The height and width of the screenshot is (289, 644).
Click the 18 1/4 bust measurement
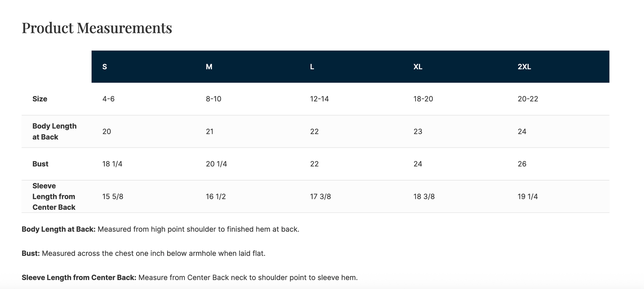pyautogui.click(x=112, y=164)
